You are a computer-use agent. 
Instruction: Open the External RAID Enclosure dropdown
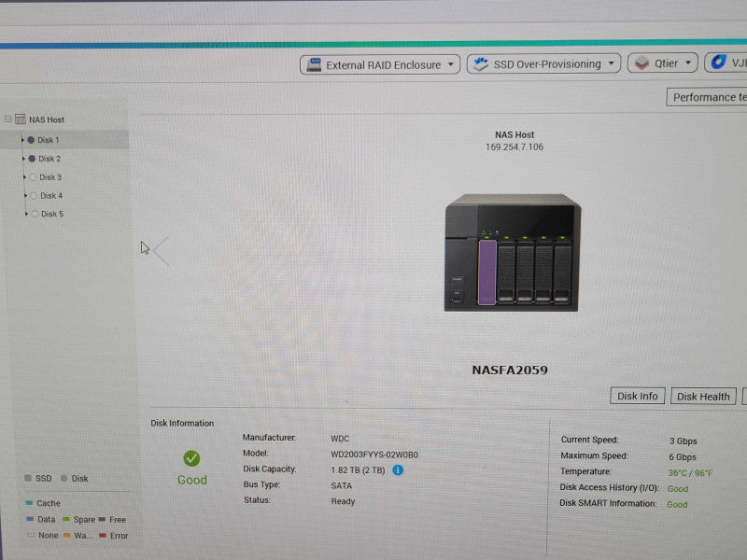380,64
